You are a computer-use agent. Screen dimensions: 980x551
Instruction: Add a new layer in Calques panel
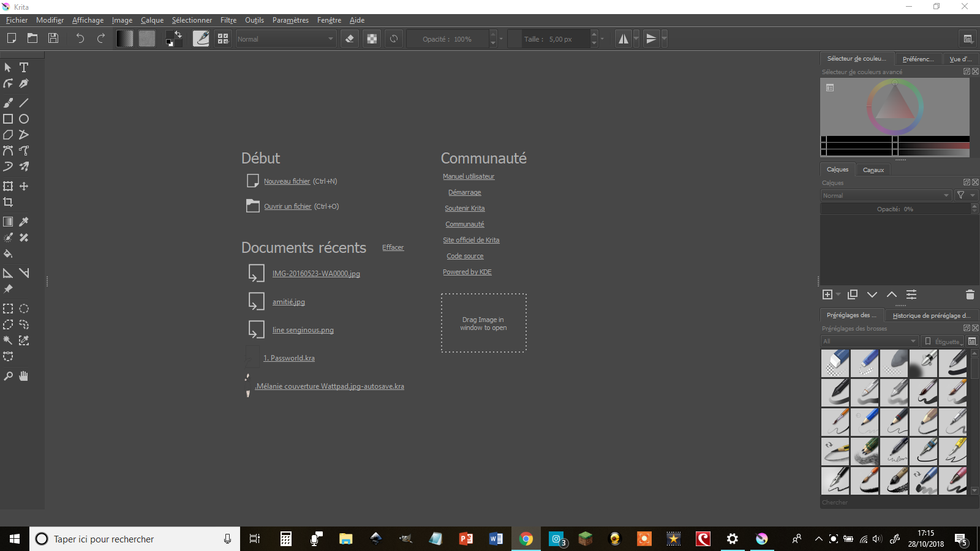[x=827, y=294]
